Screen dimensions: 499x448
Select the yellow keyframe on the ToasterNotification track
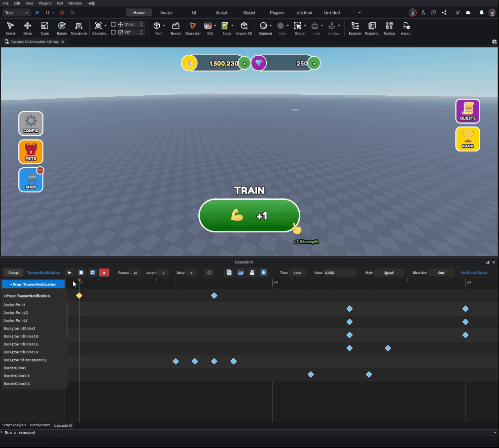tap(79, 296)
